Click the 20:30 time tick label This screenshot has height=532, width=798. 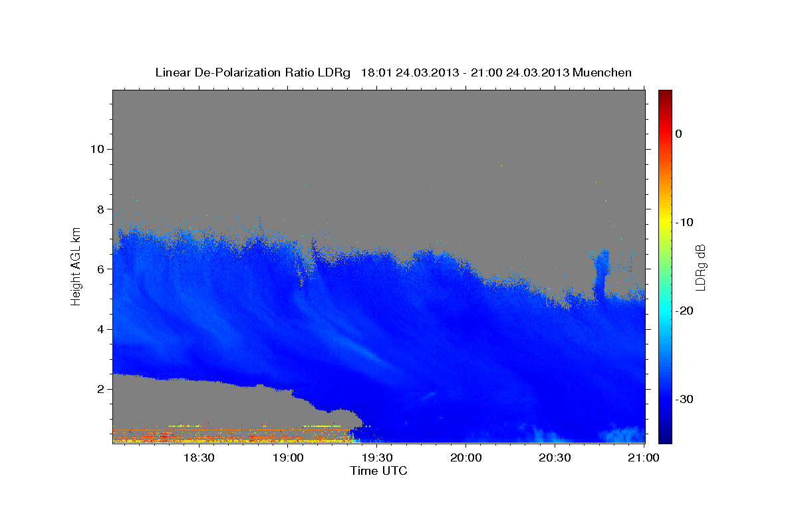coord(555,458)
